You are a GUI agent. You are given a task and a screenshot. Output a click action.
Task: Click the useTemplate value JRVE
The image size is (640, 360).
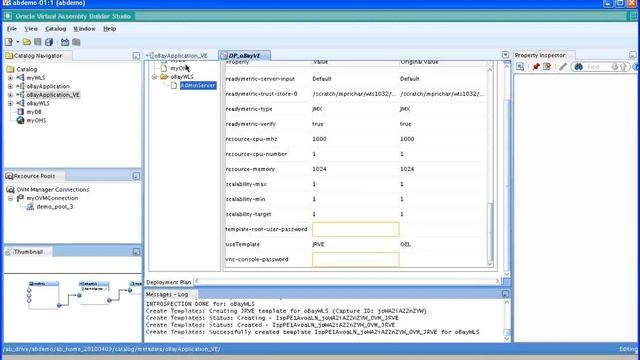click(x=318, y=244)
